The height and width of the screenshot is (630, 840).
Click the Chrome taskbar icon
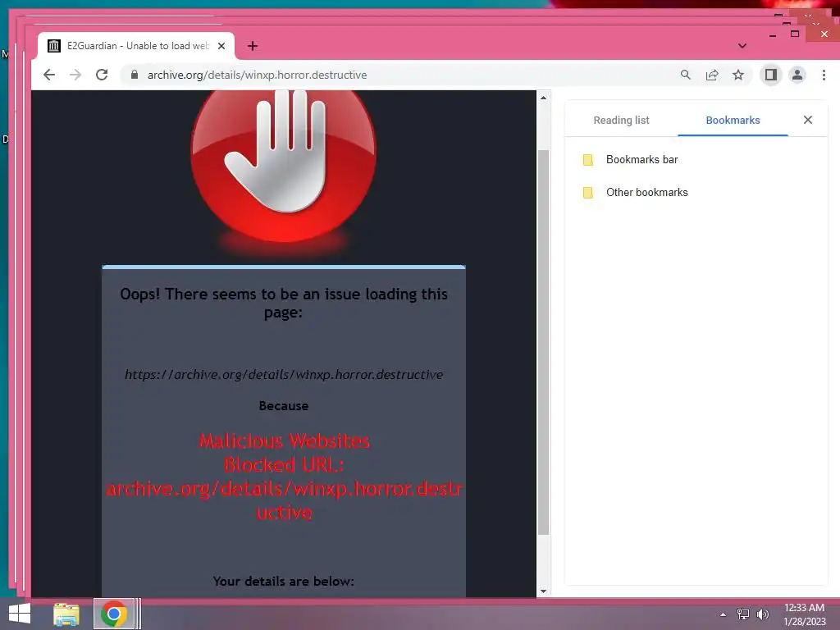point(113,614)
